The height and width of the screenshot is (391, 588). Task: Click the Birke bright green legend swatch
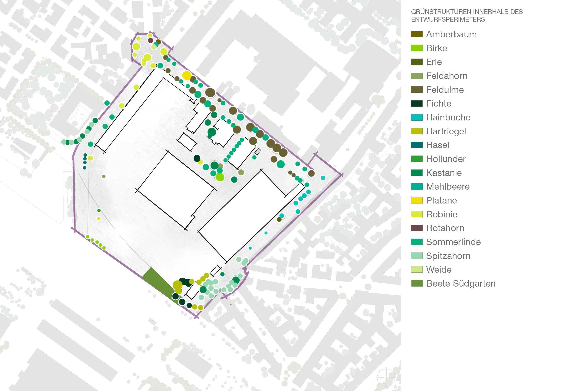417,48
